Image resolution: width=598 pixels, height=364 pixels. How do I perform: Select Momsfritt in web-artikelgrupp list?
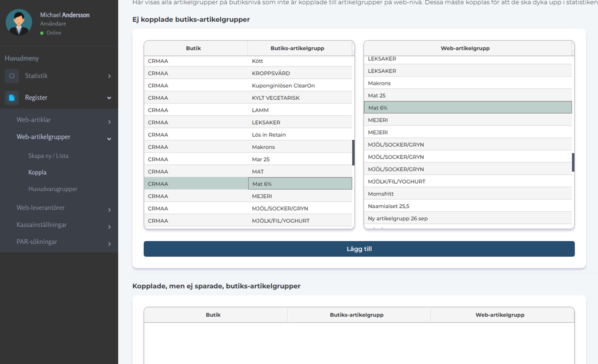tap(381, 194)
